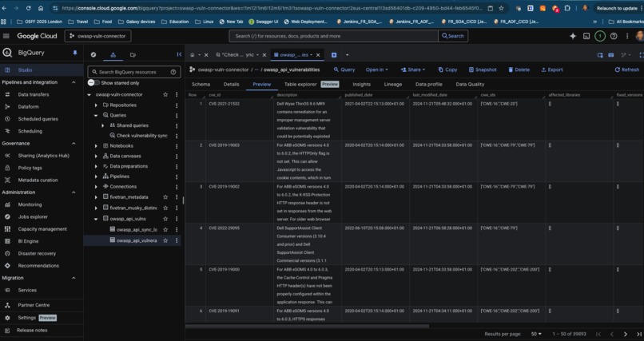Collapse the owasp_api_vulns dataset
The width and height of the screenshot is (644, 341).
pyautogui.click(x=96, y=219)
